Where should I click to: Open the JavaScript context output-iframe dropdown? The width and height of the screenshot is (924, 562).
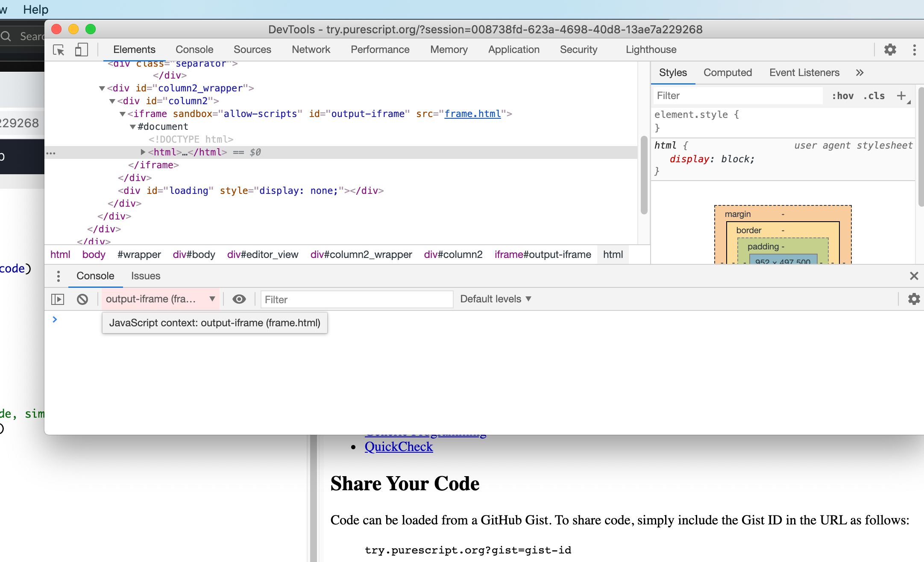click(x=160, y=299)
